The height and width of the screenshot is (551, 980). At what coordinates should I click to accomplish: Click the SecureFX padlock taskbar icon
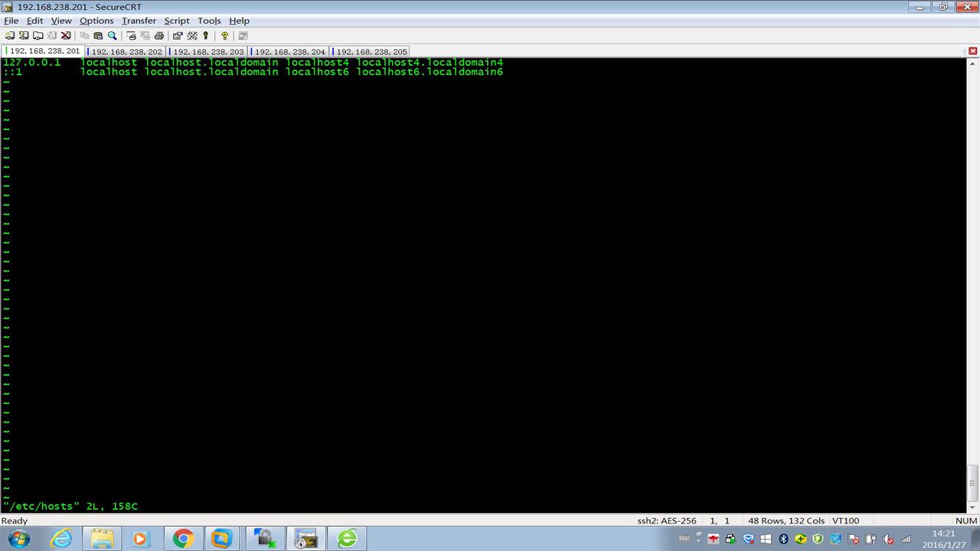point(265,539)
